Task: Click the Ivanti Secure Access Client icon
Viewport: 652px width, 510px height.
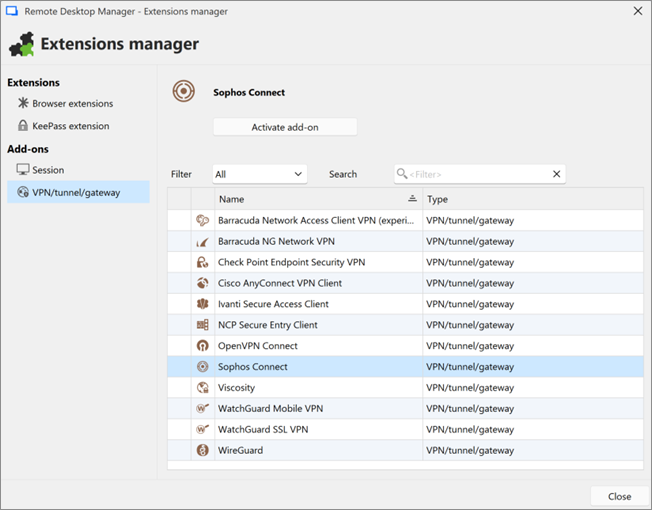Action: pos(203,304)
